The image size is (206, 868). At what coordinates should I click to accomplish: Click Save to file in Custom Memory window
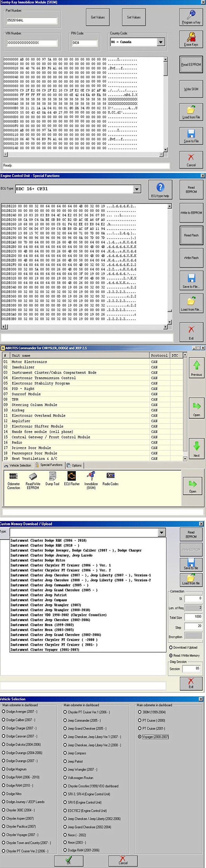(x=191, y=565)
